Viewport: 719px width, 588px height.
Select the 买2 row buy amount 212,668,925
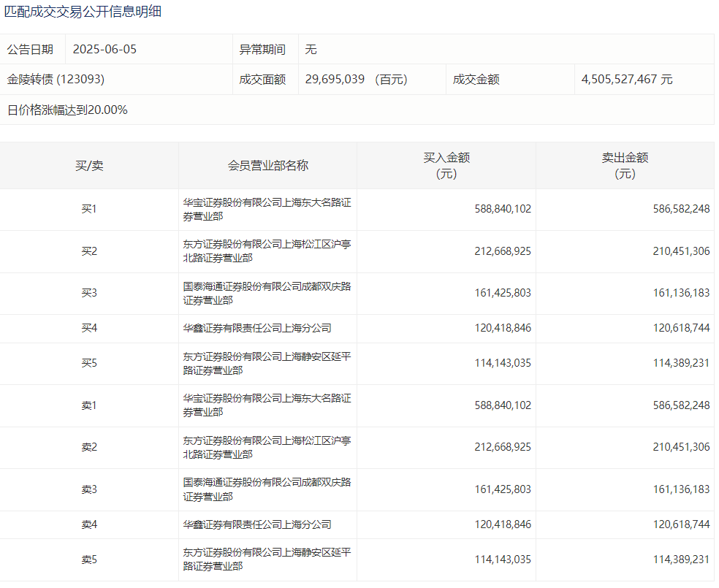[x=503, y=251]
